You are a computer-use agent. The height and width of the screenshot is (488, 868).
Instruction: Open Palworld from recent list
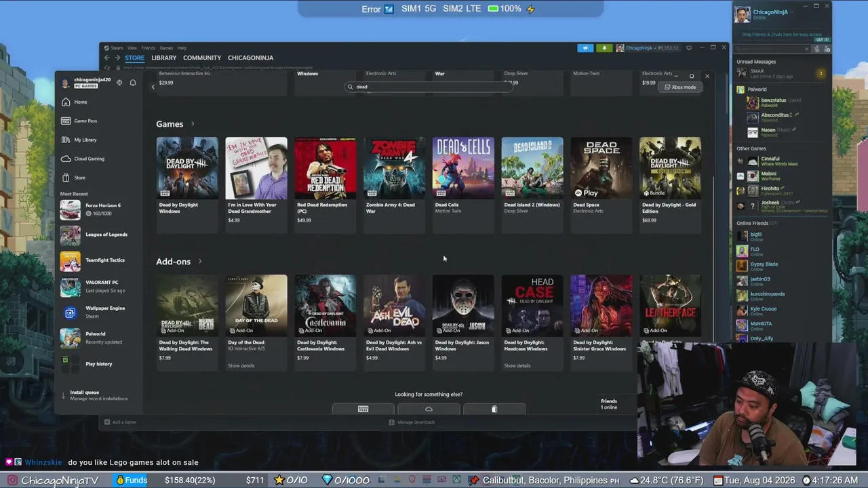click(98, 338)
